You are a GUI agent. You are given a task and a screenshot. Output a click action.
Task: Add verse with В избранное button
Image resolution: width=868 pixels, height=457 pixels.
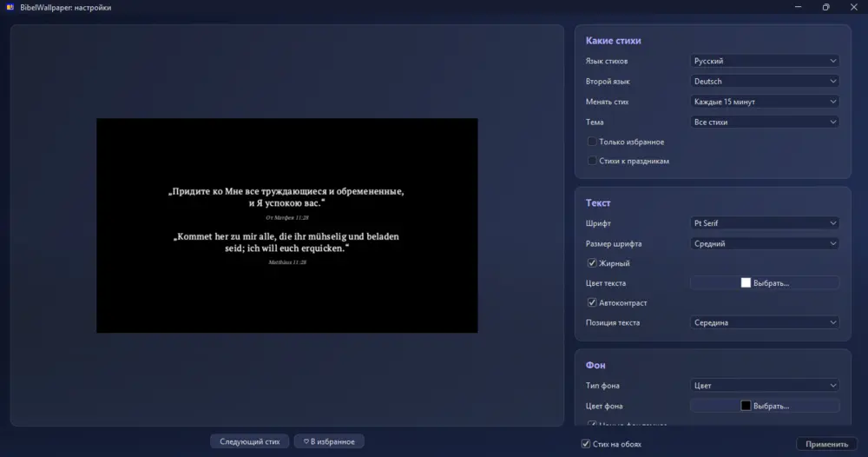(x=329, y=441)
